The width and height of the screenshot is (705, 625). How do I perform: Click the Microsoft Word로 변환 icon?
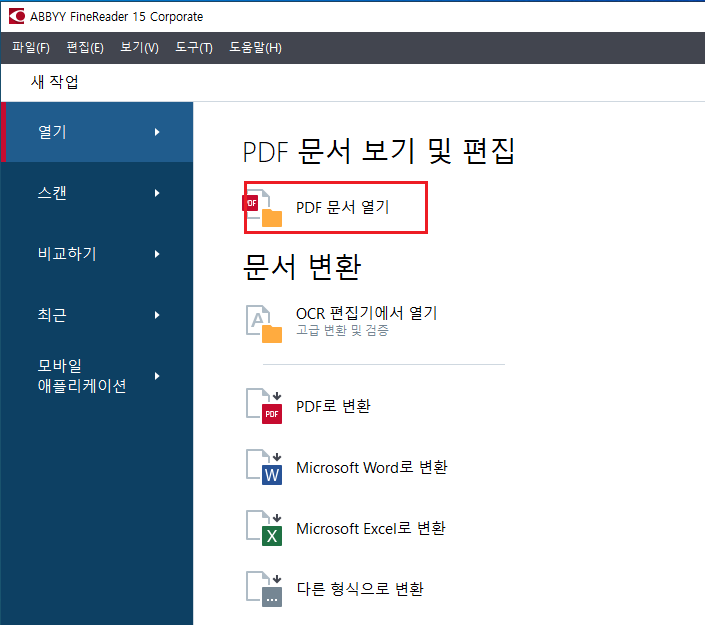[x=264, y=467]
